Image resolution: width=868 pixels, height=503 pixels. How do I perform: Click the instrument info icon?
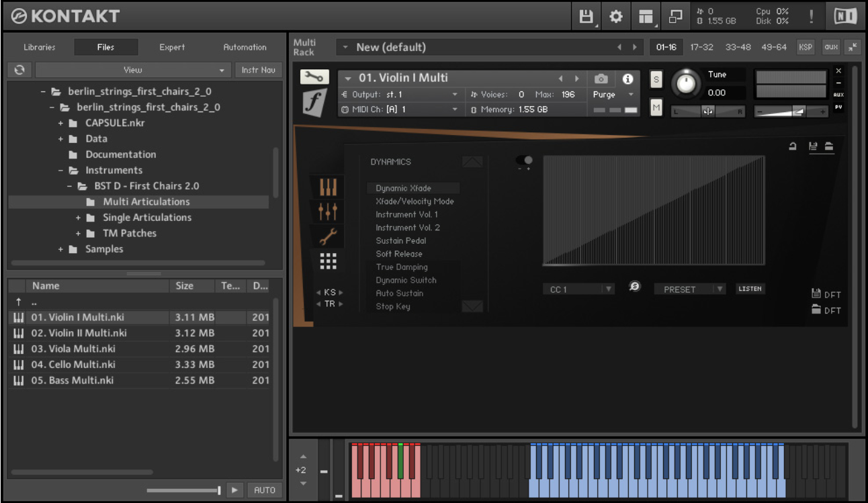627,79
